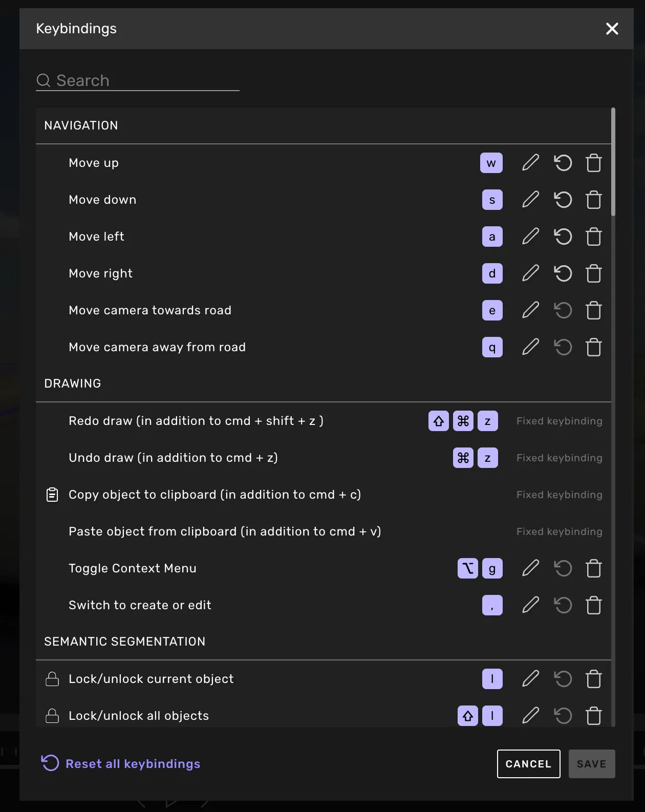This screenshot has height=812, width=645.
Task: Edit the Move down keybinding
Action: (x=531, y=200)
